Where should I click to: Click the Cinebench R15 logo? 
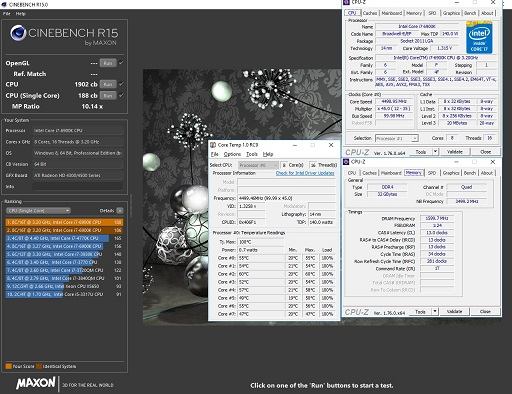[x=64, y=34]
